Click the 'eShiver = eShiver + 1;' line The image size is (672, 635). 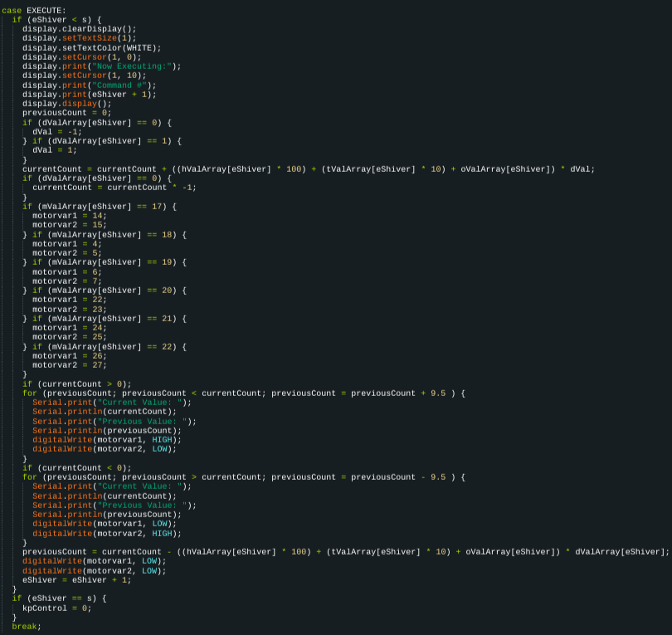click(76, 580)
